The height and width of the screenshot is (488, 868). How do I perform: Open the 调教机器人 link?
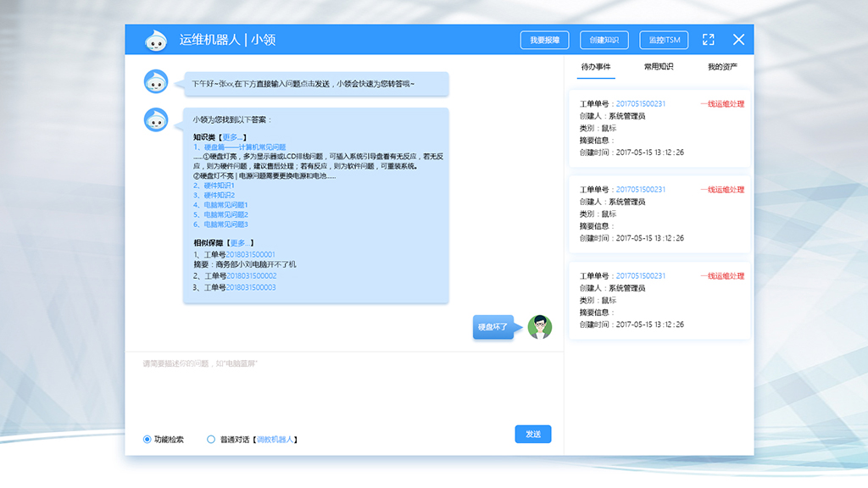[275, 440]
